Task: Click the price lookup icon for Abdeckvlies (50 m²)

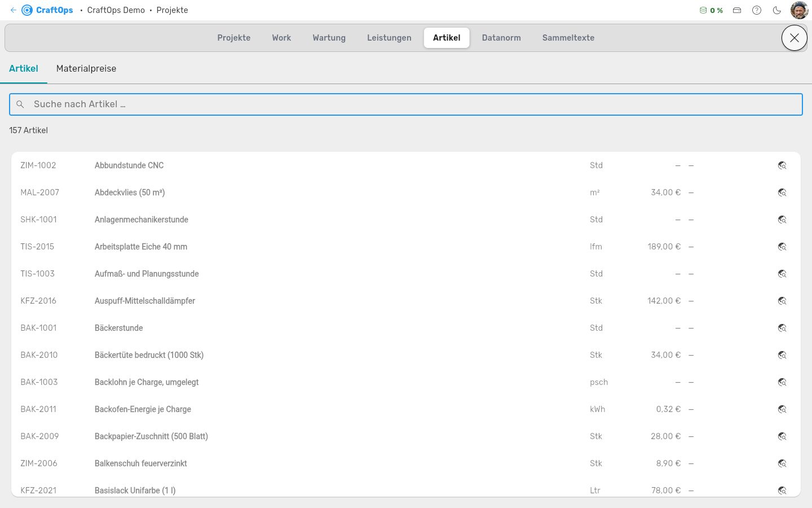Action: [782, 192]
